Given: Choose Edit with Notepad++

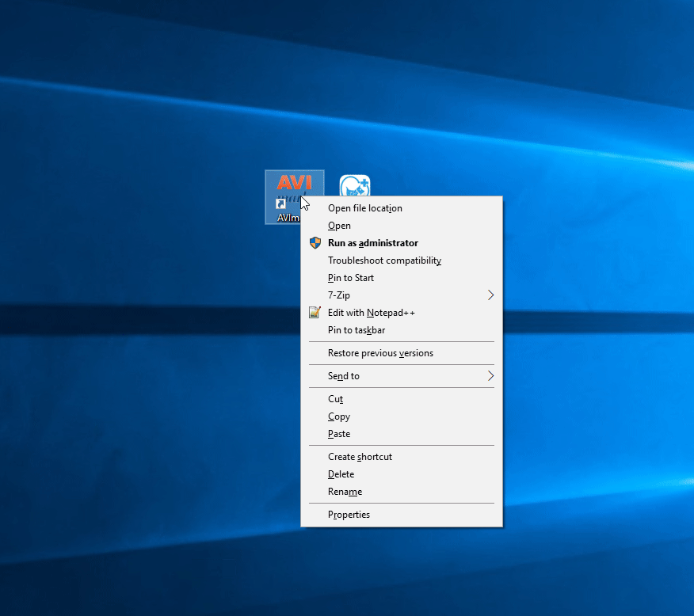Looking at the screenshot, I should [402, 313].
